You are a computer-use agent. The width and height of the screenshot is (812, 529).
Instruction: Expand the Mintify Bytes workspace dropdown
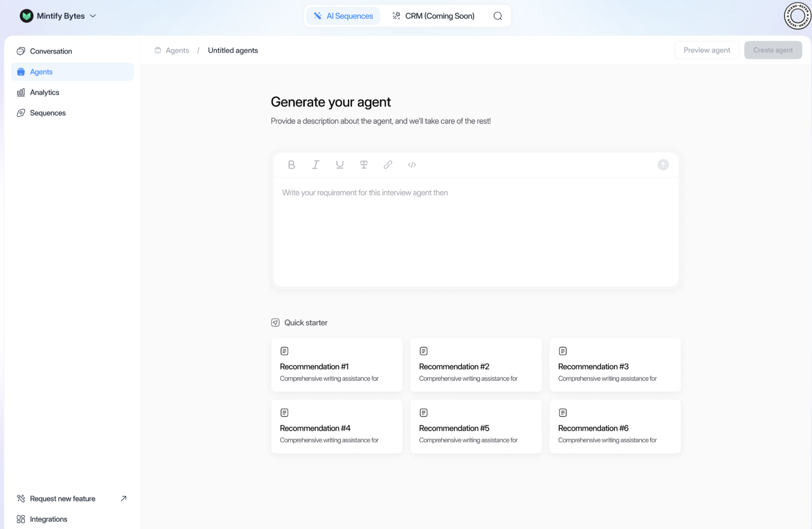pos(58,16)
